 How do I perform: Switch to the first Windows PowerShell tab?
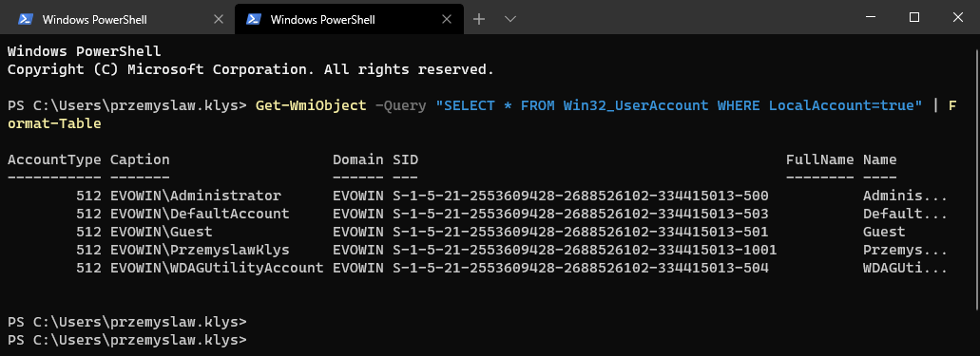[x=120, y=19]
